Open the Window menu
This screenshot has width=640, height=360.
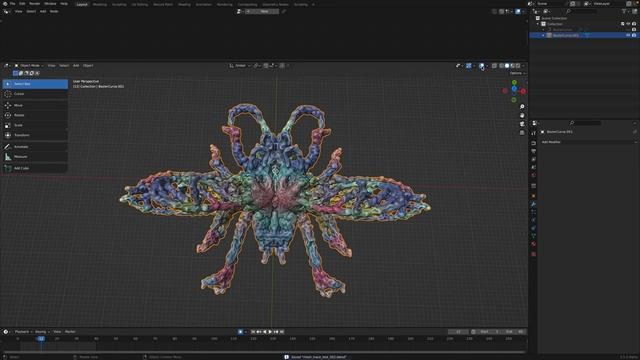click(50, 4)
